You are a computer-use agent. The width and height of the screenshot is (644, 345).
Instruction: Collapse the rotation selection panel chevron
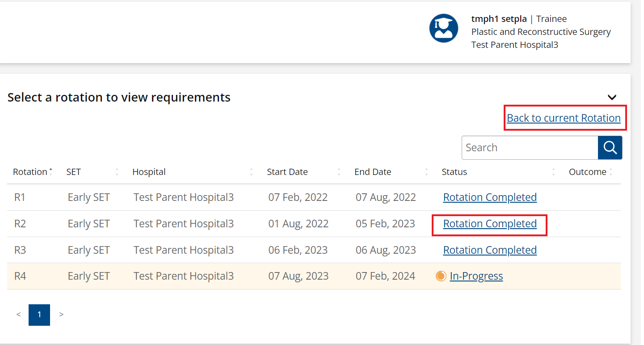click(612, 97)
